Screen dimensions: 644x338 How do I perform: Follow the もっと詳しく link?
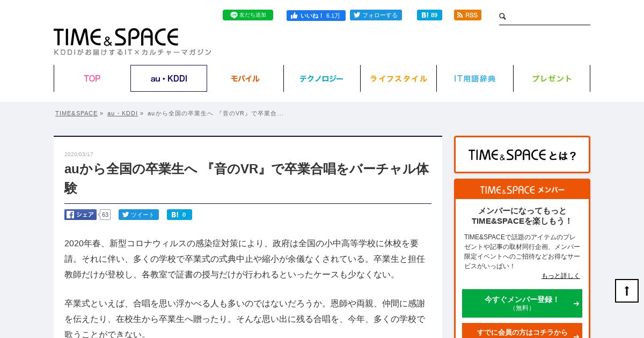pos(561,276)
